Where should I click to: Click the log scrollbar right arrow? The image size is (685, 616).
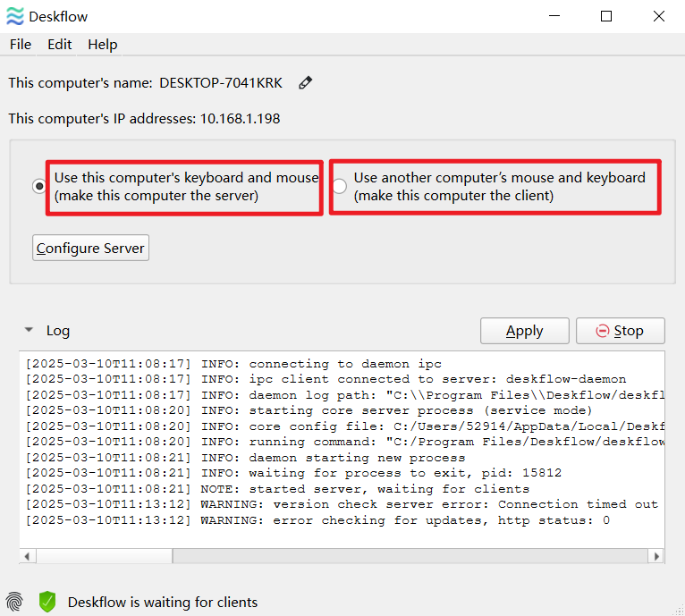pos(656,556)
